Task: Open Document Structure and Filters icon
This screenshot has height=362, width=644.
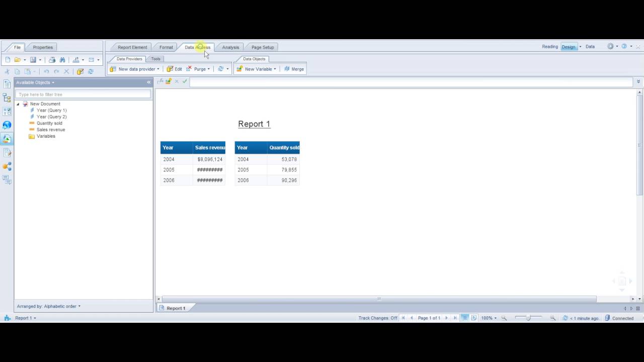Action: tap(7, 152)
